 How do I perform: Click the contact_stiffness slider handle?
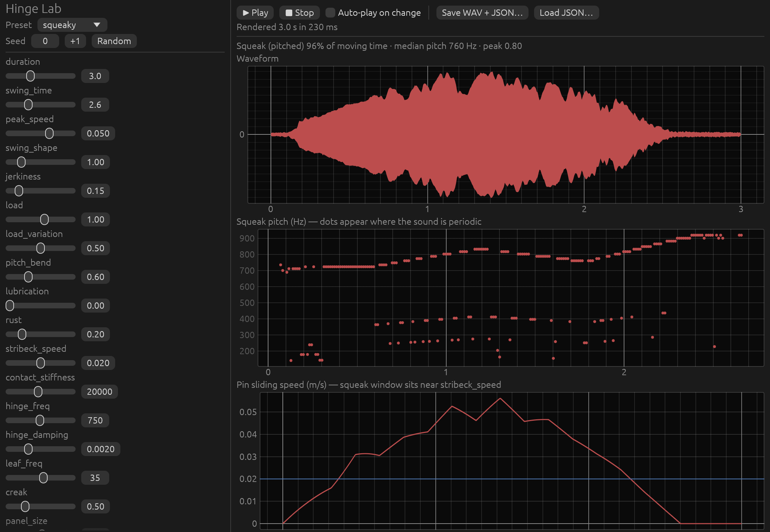pos(38,392)
